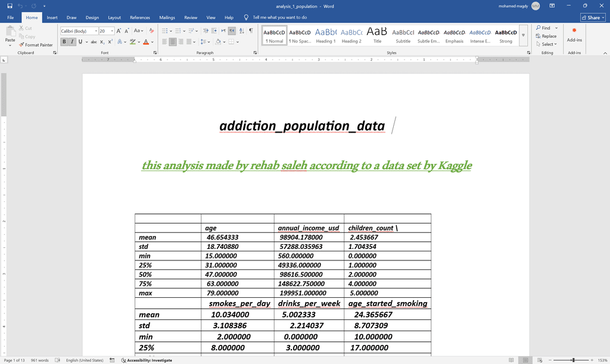Open ribbon display options icon
This screenshot has height=364, width=610.
pyautogui.click(x=552, y=6)
